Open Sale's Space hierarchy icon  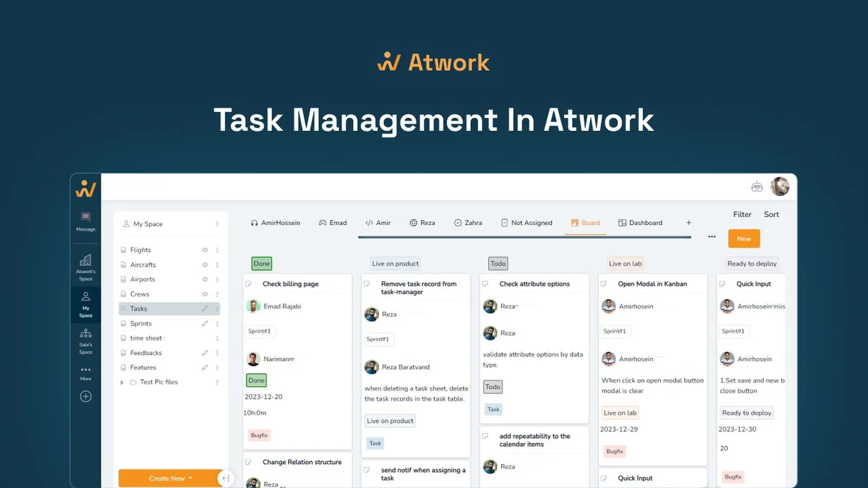85,333
